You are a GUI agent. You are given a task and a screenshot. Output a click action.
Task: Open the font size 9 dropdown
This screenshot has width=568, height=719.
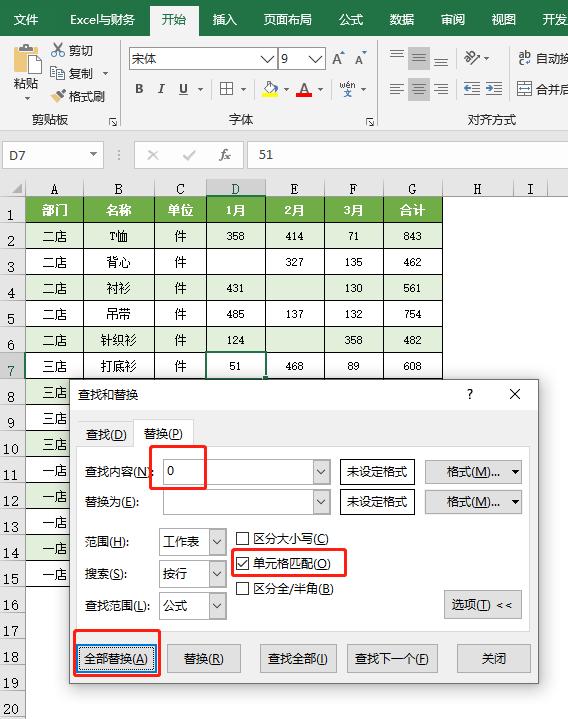tap(315, 59)
